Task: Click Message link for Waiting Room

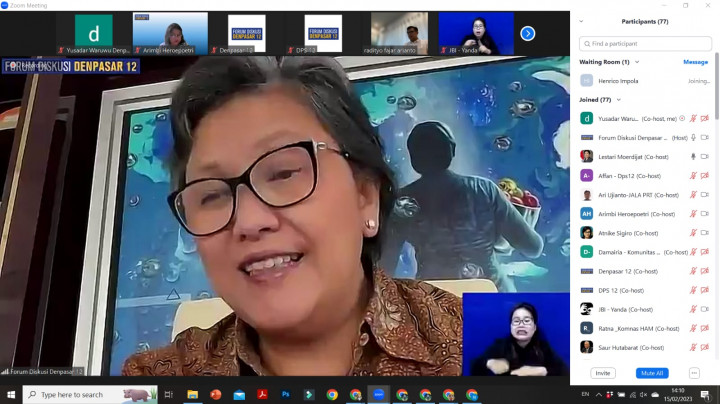Action: click(x=695, y=62)
